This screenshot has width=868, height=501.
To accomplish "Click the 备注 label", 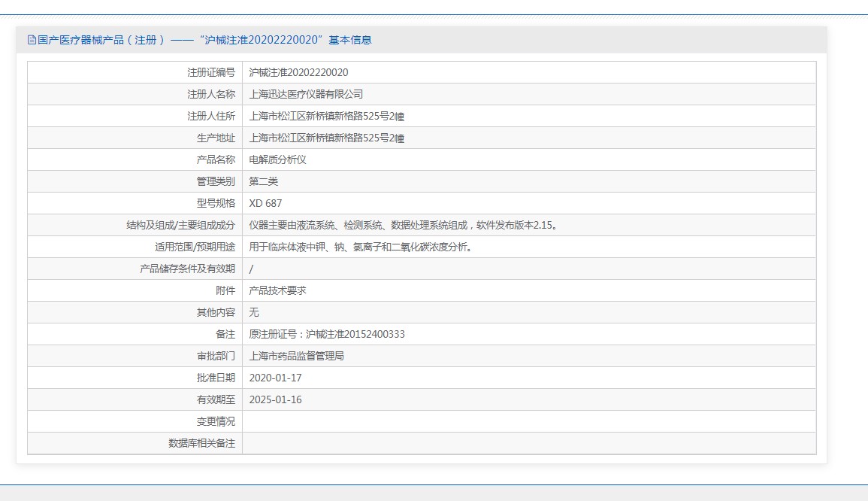I will (225, 334).
